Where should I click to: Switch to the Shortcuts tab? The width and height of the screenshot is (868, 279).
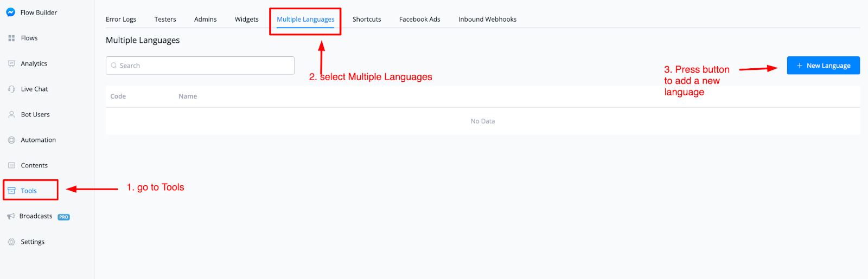pos(367,19)
